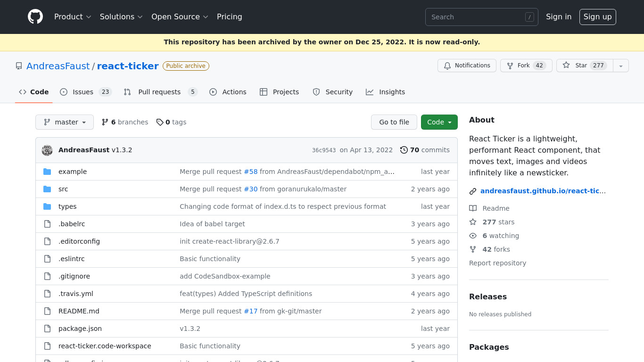Open the Open Source dropdown menu

[x=180, y=16]
